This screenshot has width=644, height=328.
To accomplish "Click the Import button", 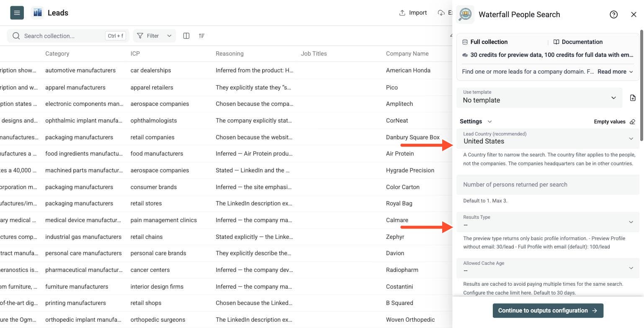I will (x=412, y=13).
